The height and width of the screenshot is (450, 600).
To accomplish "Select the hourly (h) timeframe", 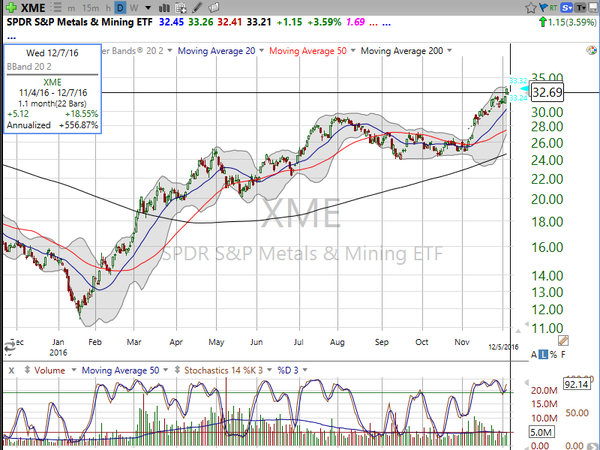I will coord(108,8).
